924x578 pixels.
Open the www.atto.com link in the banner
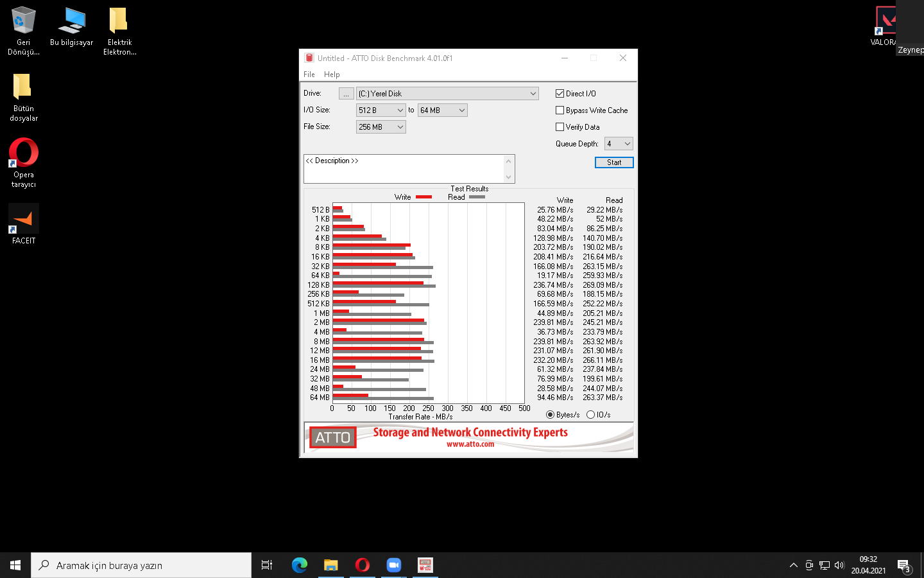(470, 444)
